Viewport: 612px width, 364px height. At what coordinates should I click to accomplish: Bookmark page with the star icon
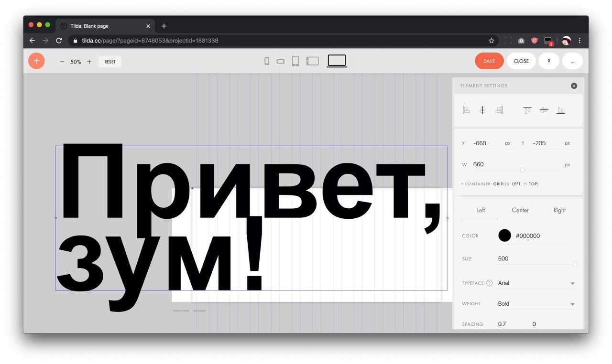point(491,41)
